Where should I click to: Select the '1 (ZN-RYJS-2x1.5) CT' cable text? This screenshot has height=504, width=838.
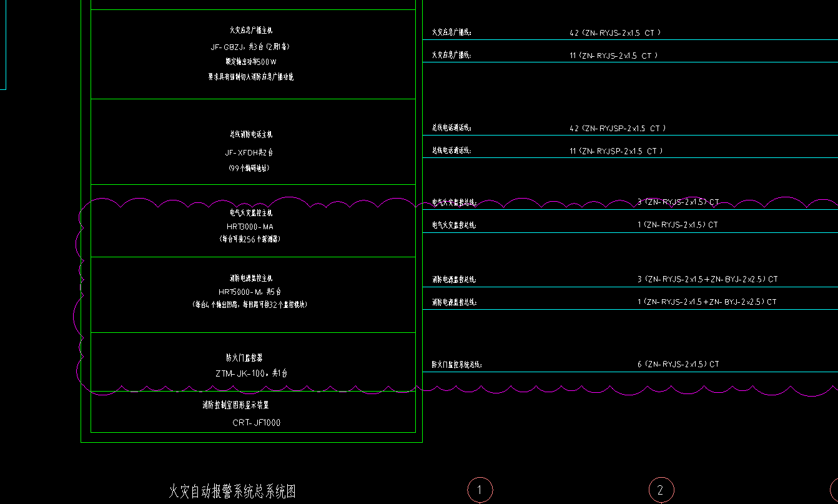click(x=678, y=225)
